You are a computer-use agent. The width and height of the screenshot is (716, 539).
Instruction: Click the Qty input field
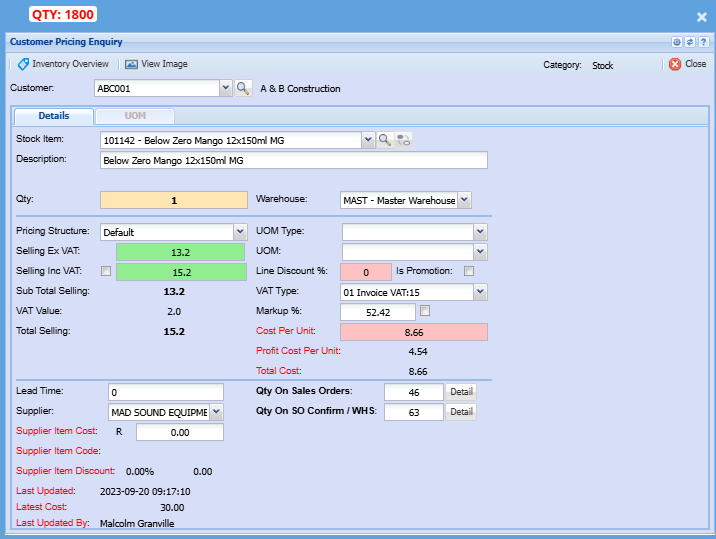click(x=173, y=200)
